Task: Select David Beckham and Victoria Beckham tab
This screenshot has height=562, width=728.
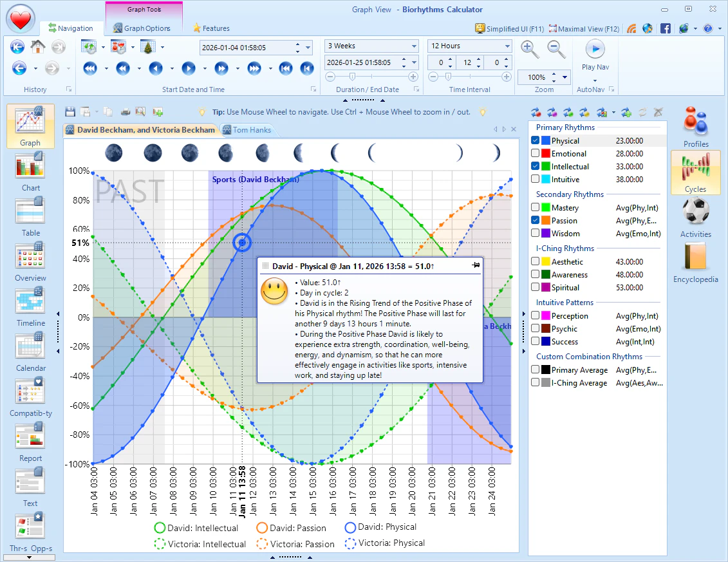Action: pos(141,130)
